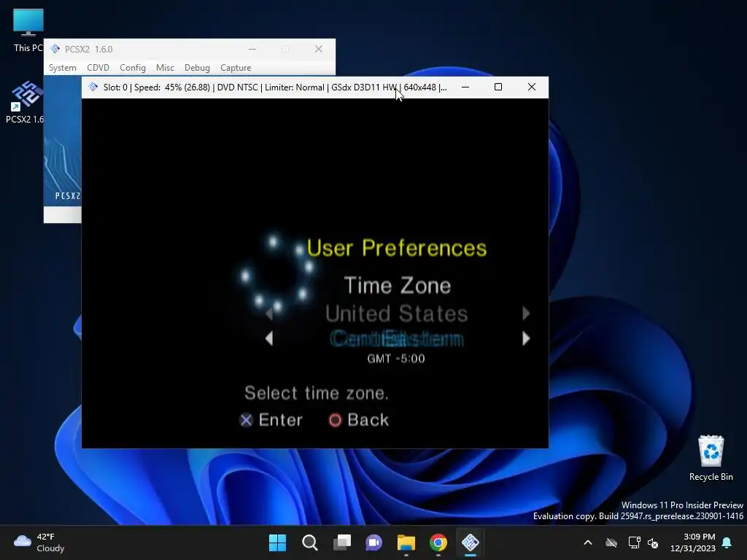
Task: Click the right arrow on the Eastern time zone row
Action: (526, 338)
